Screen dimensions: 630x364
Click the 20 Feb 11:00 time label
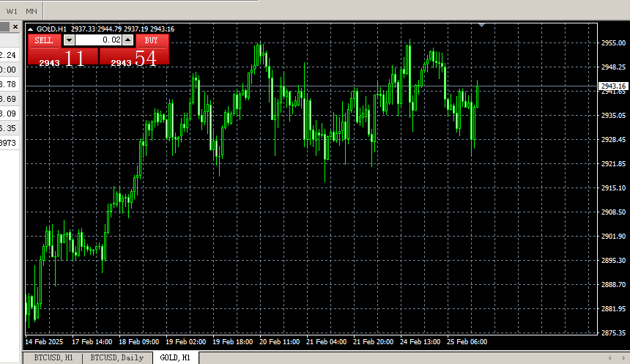(x=280, y=342)
